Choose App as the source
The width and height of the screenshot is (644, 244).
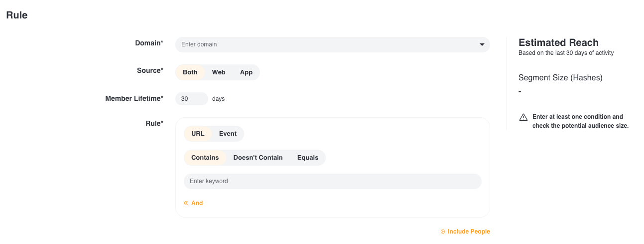(246, 72)
